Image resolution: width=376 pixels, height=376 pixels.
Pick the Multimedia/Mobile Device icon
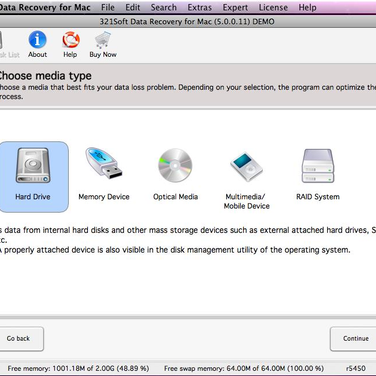coord(247,167)
